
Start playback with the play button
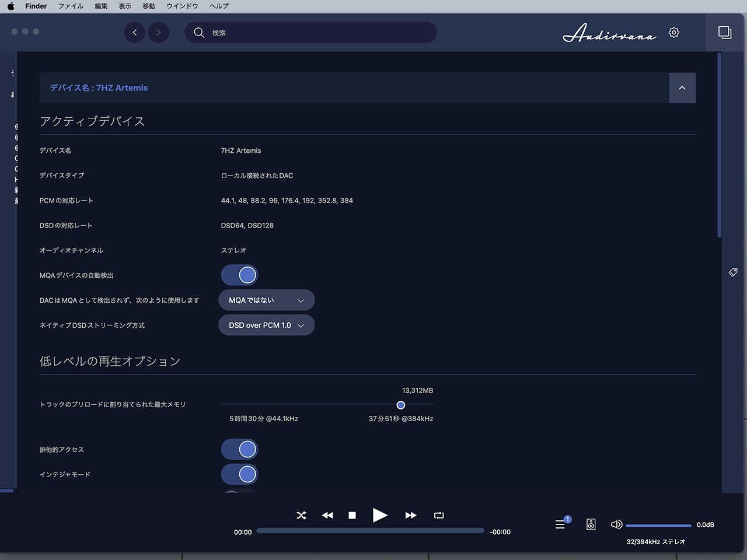click(x=380, y=515)
